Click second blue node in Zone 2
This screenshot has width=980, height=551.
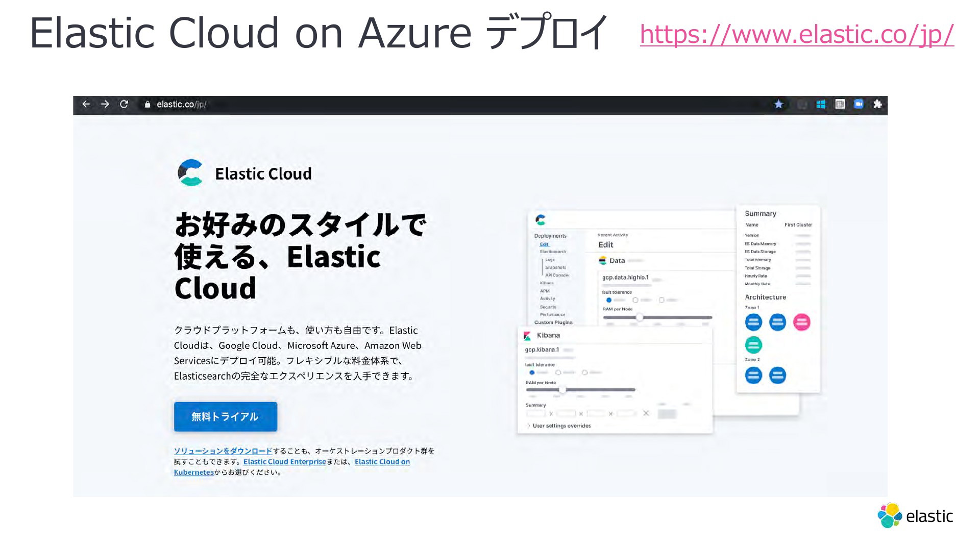[777, 375]
